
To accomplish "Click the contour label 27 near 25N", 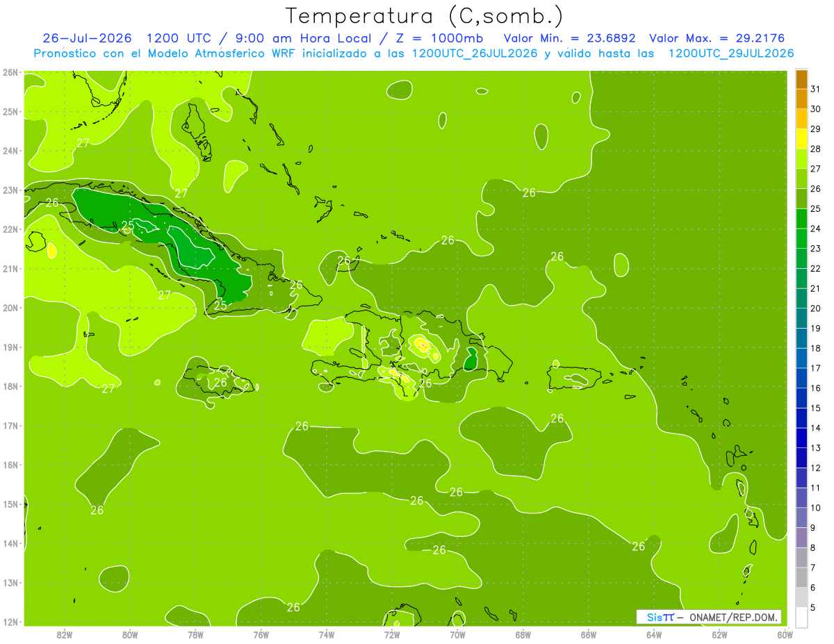I will point(83,143).
